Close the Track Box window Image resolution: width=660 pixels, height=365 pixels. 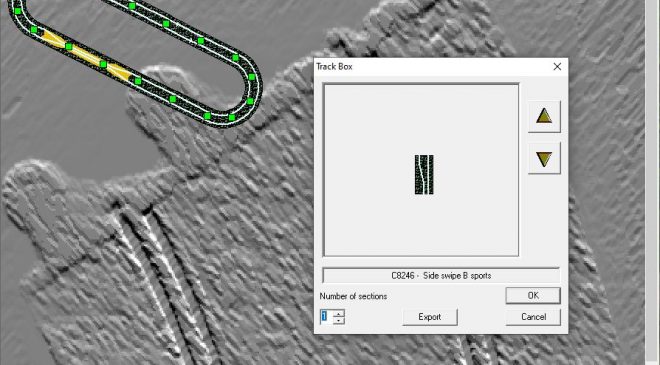tap(557, 67)
